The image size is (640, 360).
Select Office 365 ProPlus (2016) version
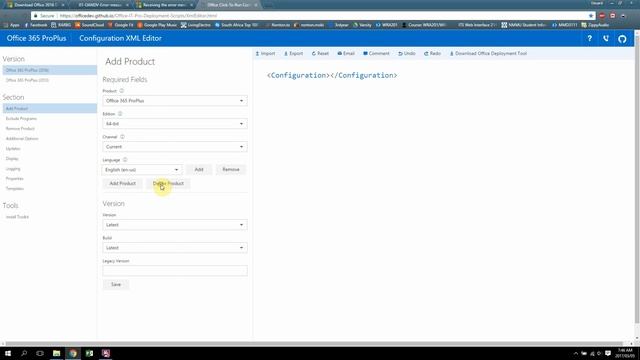click(50, 70)
